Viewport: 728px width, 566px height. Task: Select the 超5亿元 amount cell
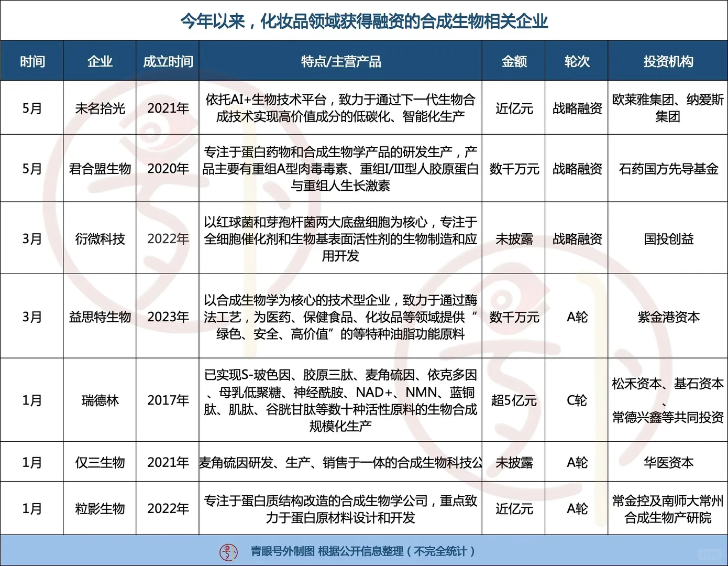point(513,400)
